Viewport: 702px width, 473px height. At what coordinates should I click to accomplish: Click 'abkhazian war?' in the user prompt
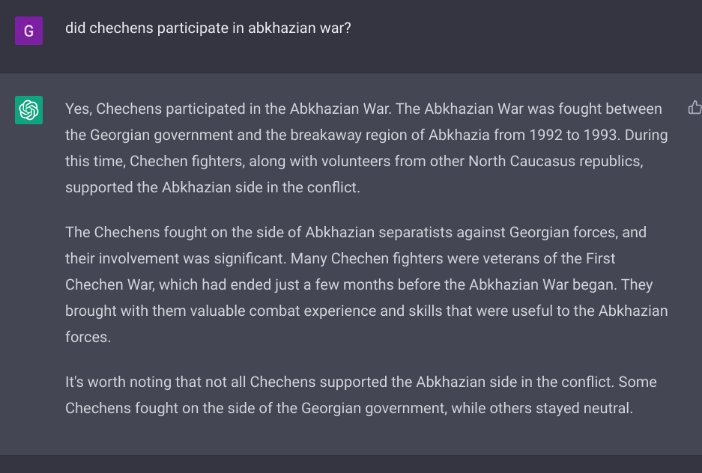click(300, 28)
